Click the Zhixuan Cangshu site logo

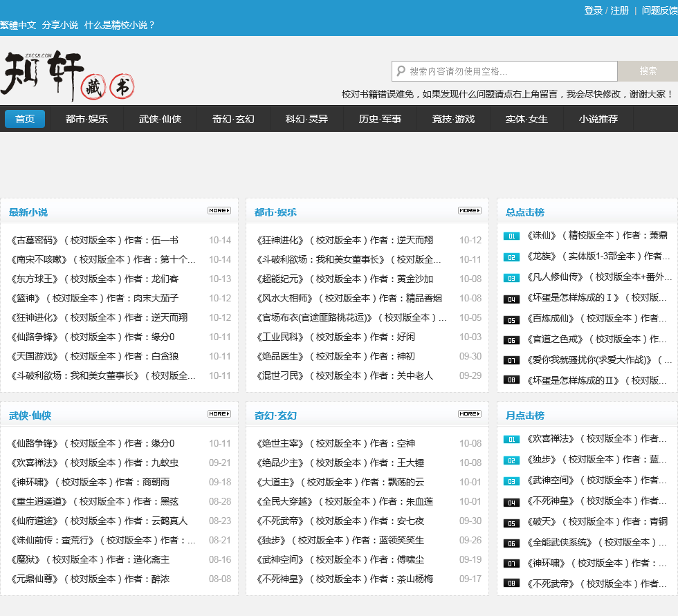click(68, 75)
